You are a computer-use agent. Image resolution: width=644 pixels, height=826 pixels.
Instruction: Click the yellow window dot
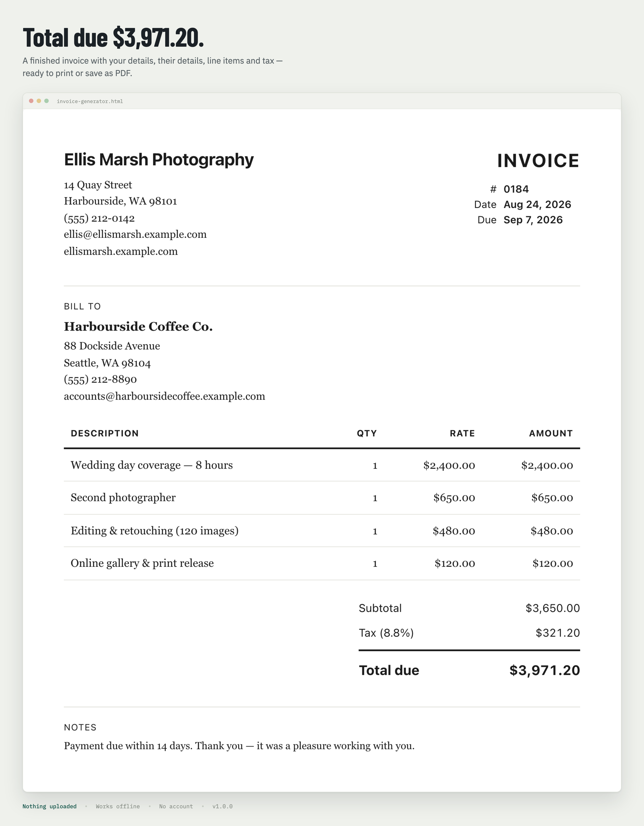point(39,101)
